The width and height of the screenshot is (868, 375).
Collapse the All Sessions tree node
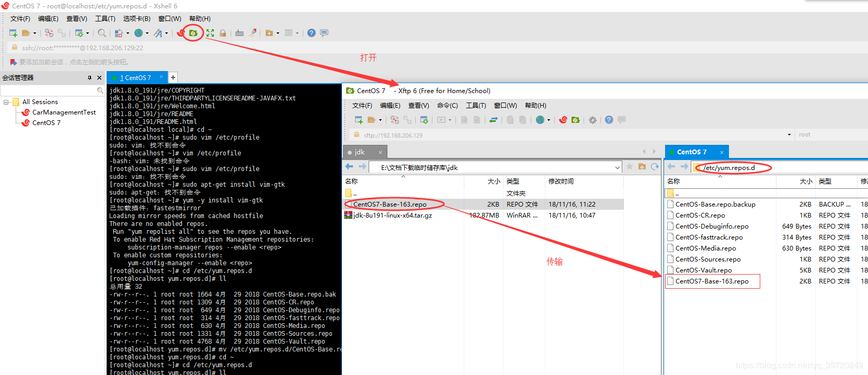tap(6, 102)
